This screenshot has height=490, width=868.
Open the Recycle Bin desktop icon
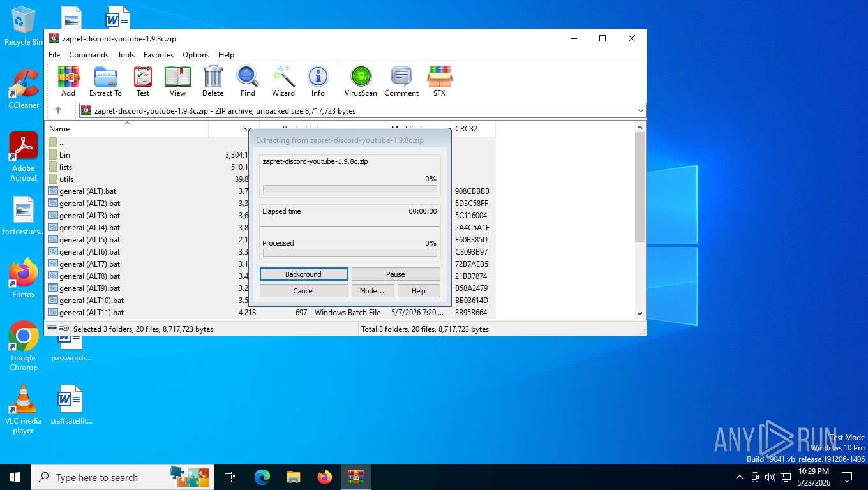coord(23,27)
